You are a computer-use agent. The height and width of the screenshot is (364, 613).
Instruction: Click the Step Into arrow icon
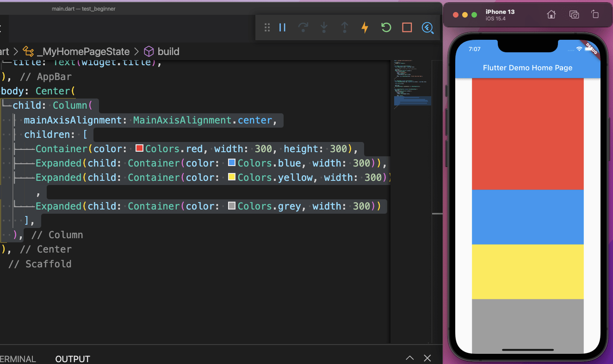coord(324,28)
